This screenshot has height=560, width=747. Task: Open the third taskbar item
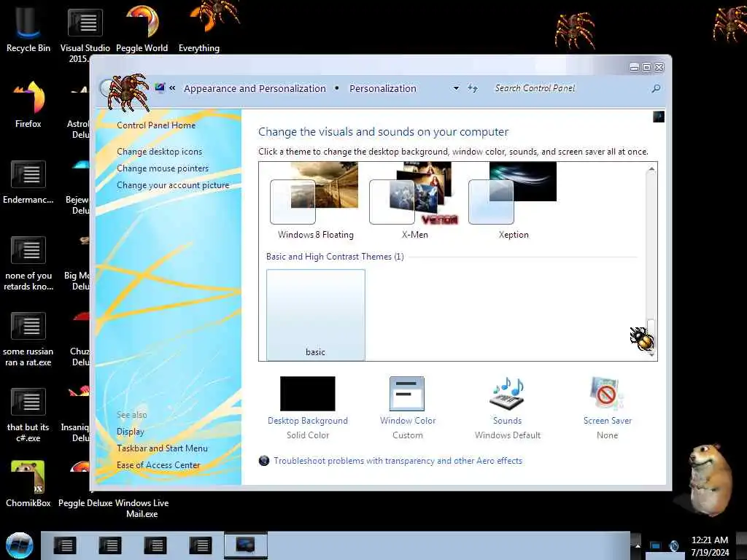(155, 545)
